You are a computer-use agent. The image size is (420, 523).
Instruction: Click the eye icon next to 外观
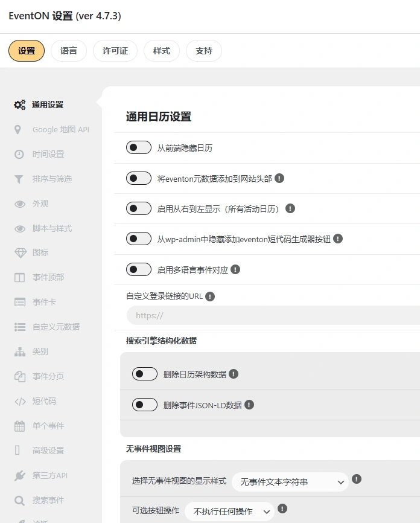(20, 204)
